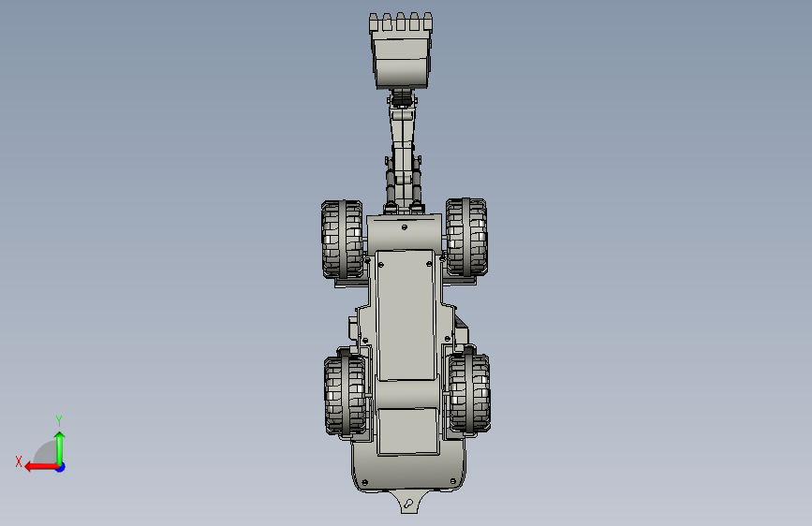Select the boom arm connecting bucket to chassis
812x526 pixels.
(403, 153)
